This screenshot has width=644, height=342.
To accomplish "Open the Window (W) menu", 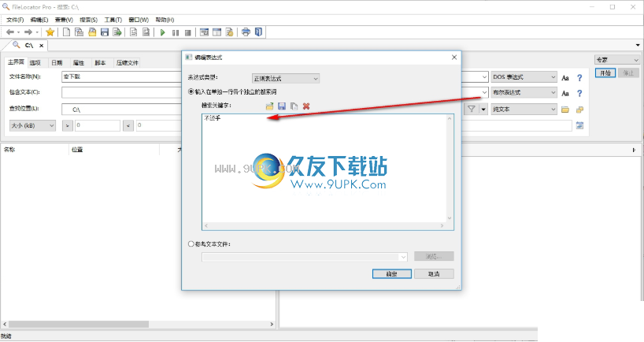I will coord(139,20).
